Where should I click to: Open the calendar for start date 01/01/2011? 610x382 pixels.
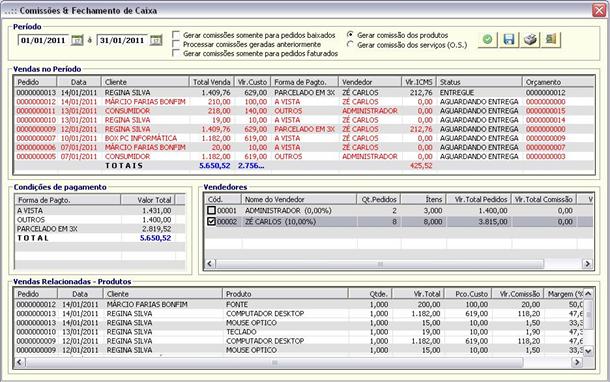point(77,40)
